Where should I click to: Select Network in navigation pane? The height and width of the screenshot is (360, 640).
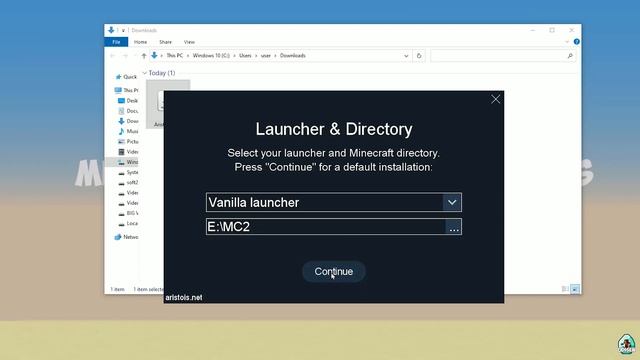coord(127,237)
